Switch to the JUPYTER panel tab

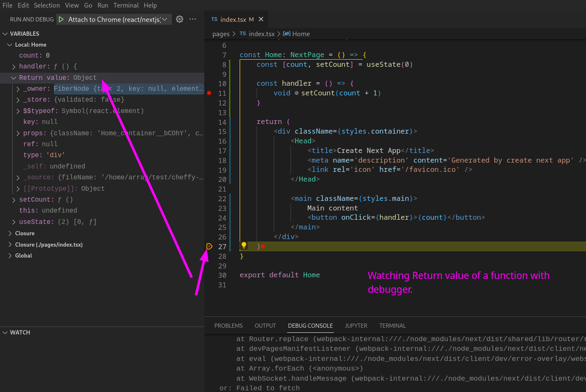click(356, 326)
